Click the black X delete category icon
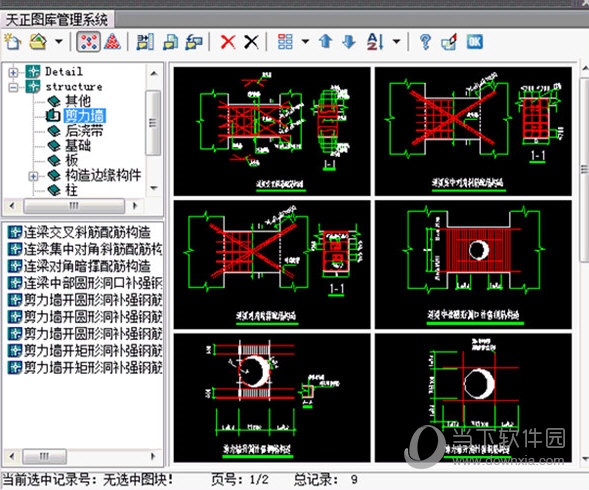 point(251,42)
